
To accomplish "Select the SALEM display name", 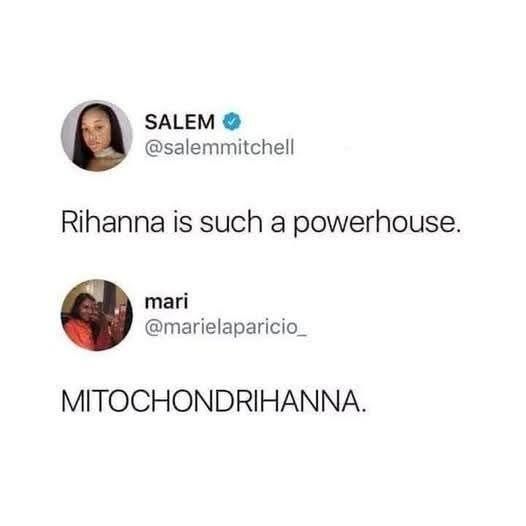I will pyautogui.click(x=180, y=122).
